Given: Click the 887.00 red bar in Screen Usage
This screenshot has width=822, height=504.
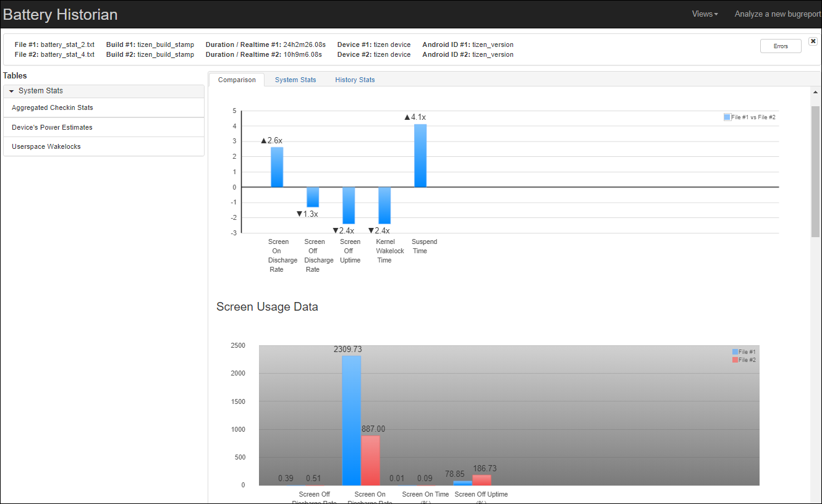Looking at the screenshot, I should coord(370,460).
